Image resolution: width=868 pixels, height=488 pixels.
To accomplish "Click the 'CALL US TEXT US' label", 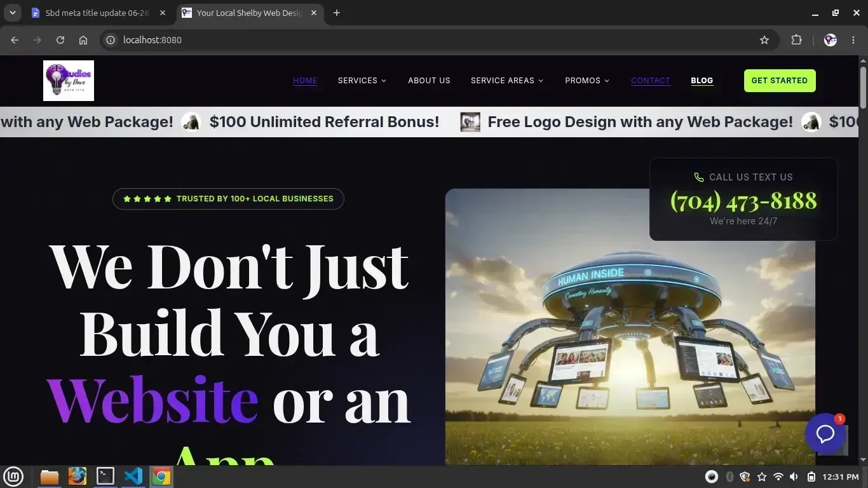I will tap(751, 177).
